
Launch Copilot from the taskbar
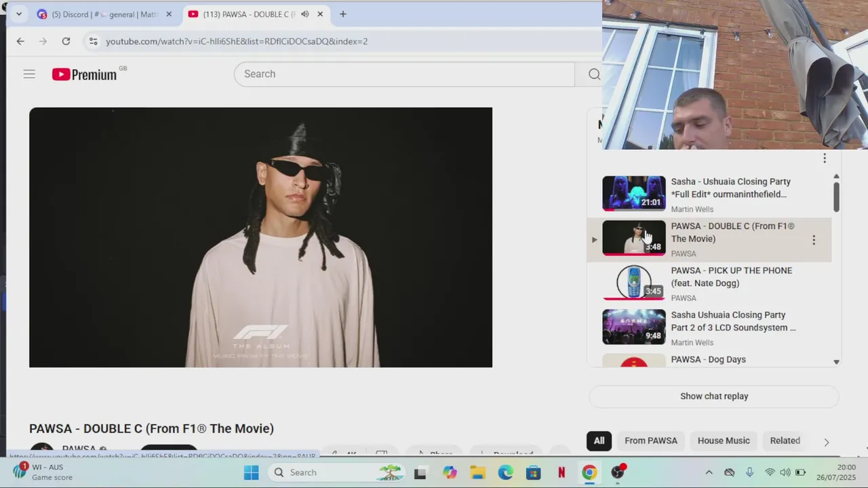[450, 472]
